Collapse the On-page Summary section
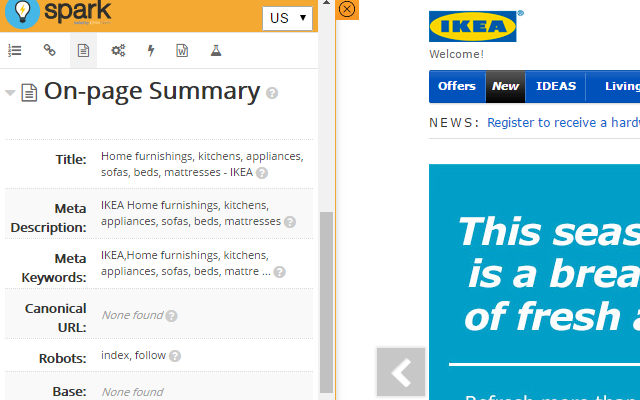 pos(10,93)
